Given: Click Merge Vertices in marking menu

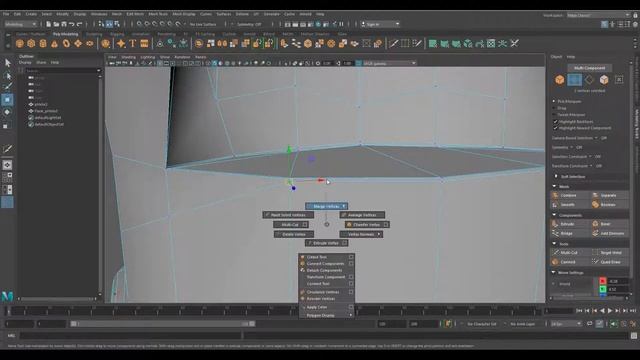Looking at the screenshot, I should [327, 206].
